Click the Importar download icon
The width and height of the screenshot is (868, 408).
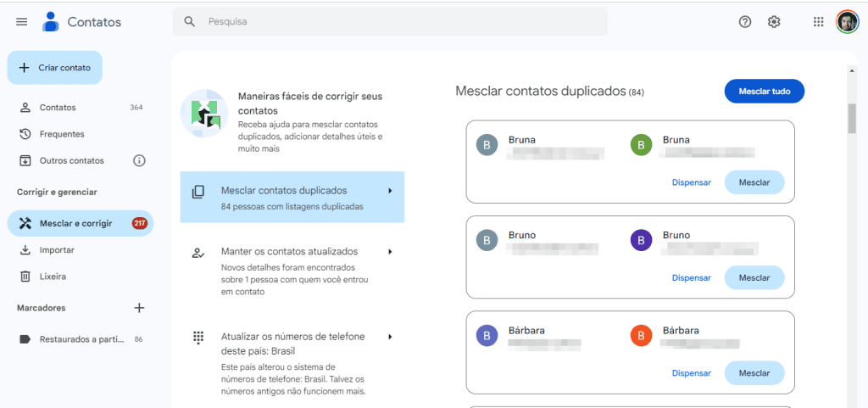25,250
